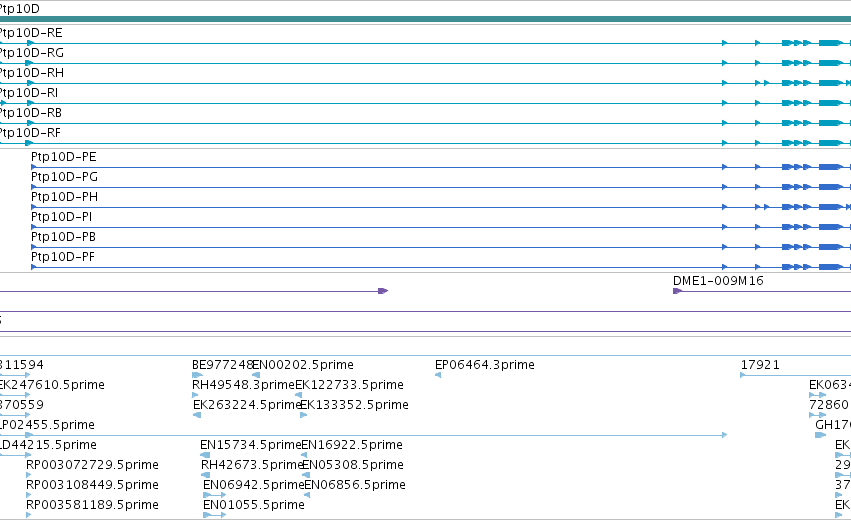Click the EK247610.5prime EST label

(52, 385)
